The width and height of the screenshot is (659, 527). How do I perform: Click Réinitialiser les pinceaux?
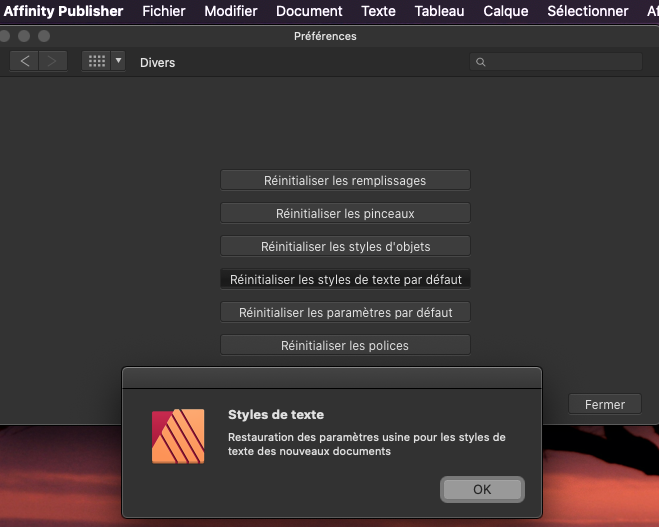pyautogui.click(x=345, y=213)
